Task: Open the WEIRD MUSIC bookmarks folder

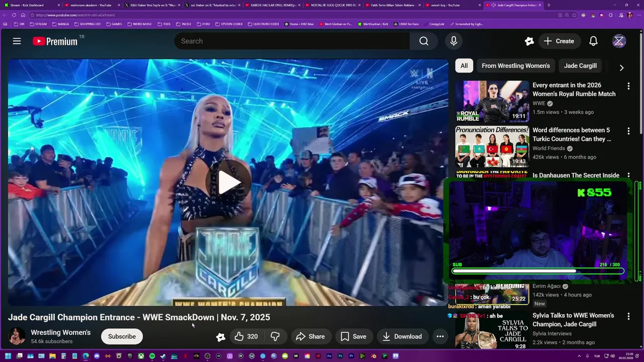Action: tap(139, 24)
